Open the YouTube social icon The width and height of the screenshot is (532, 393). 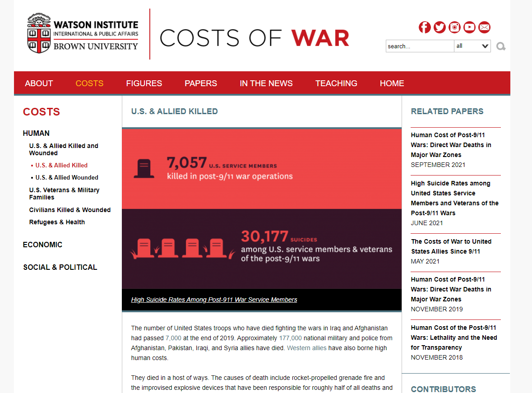point(469,27)
